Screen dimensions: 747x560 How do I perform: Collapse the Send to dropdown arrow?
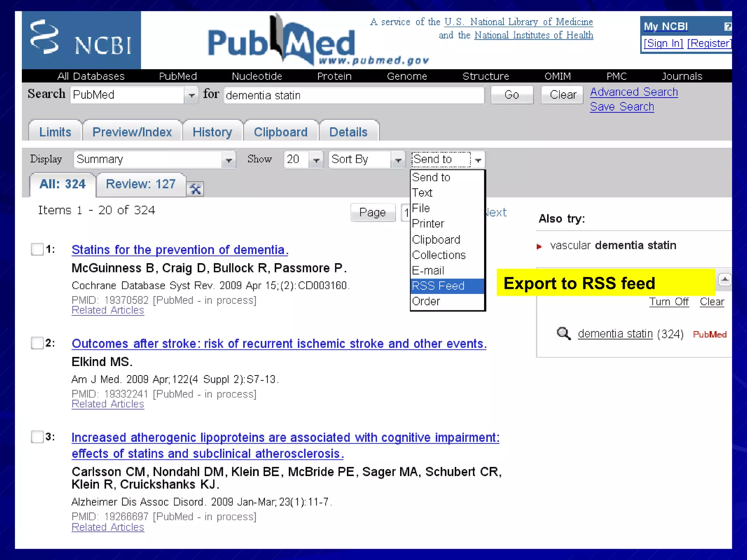[478, 160]
